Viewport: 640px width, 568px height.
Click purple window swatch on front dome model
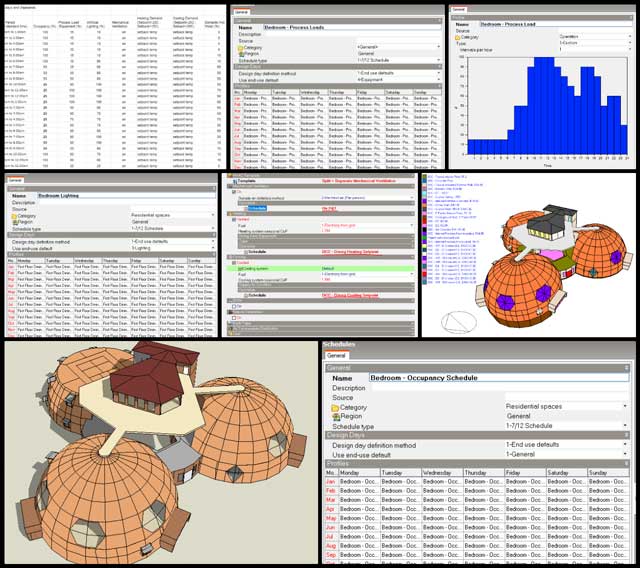tap(507, 303)
